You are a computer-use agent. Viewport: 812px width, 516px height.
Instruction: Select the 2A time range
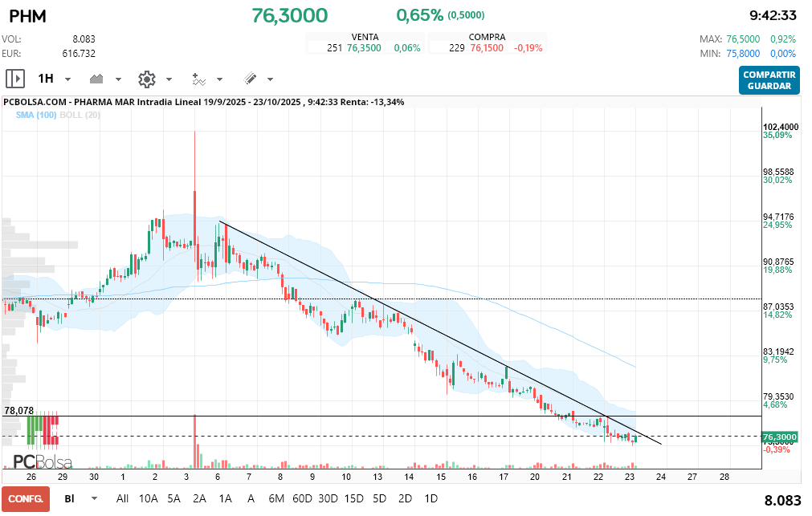tap(199, 499)
